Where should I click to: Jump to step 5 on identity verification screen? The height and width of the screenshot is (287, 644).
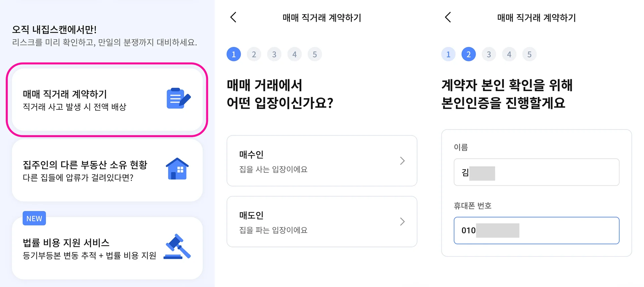point(529,54)
